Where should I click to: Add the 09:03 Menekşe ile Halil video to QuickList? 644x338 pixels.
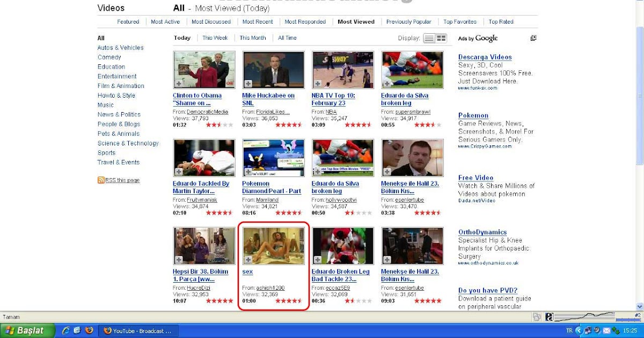(x=387, y=260)
